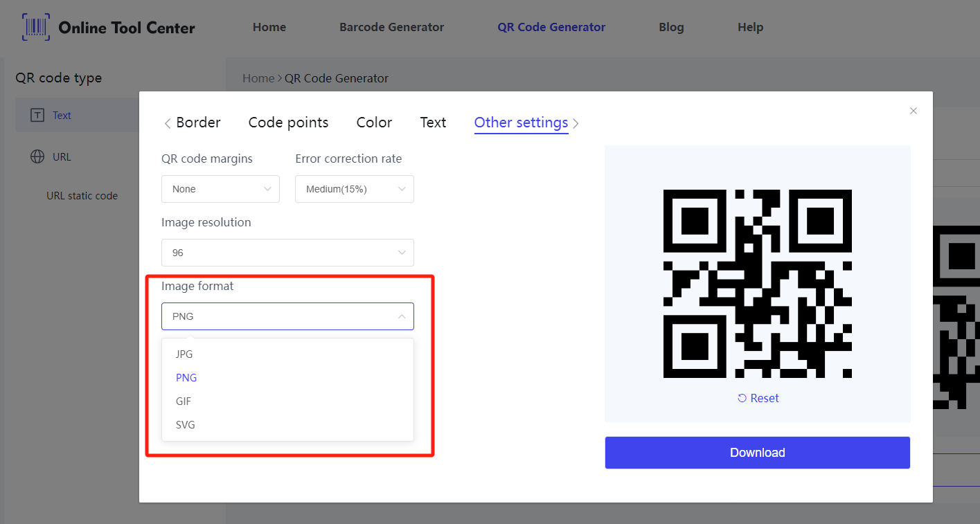Click the Error correction rate label

coord(348,159)
